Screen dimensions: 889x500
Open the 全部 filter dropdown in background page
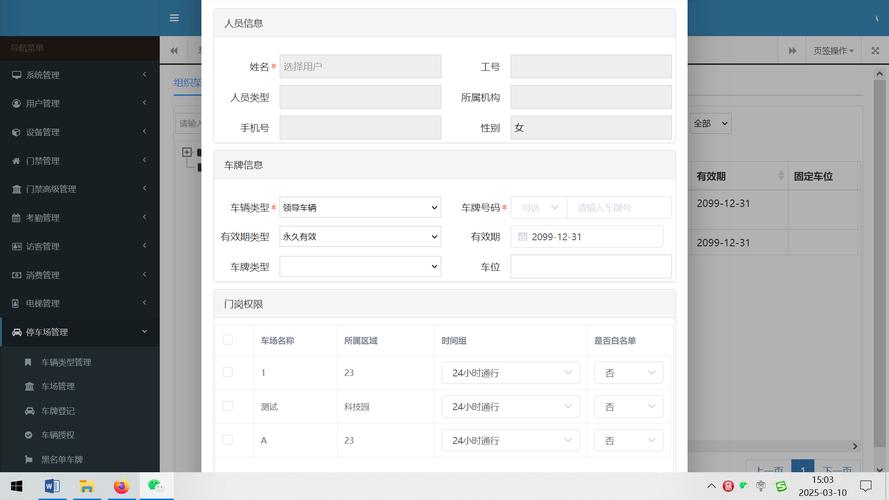coord(710,123)
